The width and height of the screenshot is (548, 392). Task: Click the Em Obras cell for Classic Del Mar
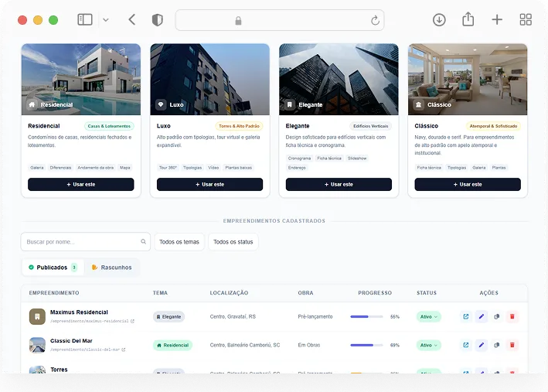309,345
